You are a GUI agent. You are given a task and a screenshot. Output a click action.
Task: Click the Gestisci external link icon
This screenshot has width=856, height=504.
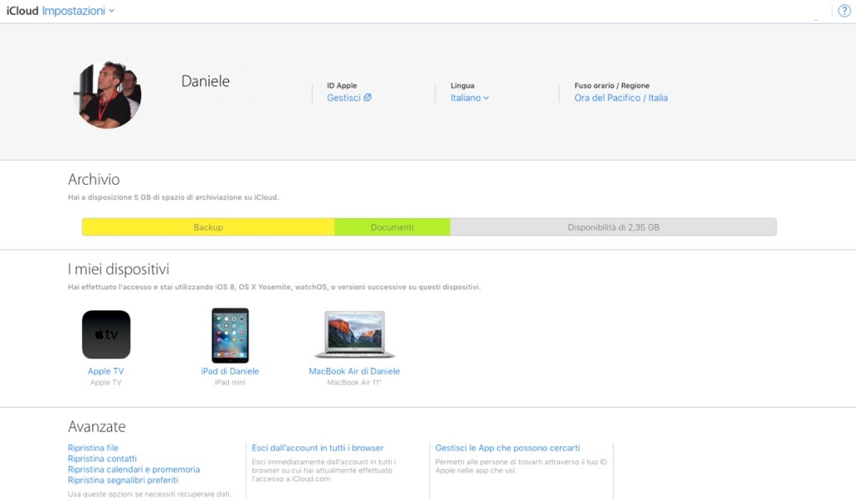(368, 97)
